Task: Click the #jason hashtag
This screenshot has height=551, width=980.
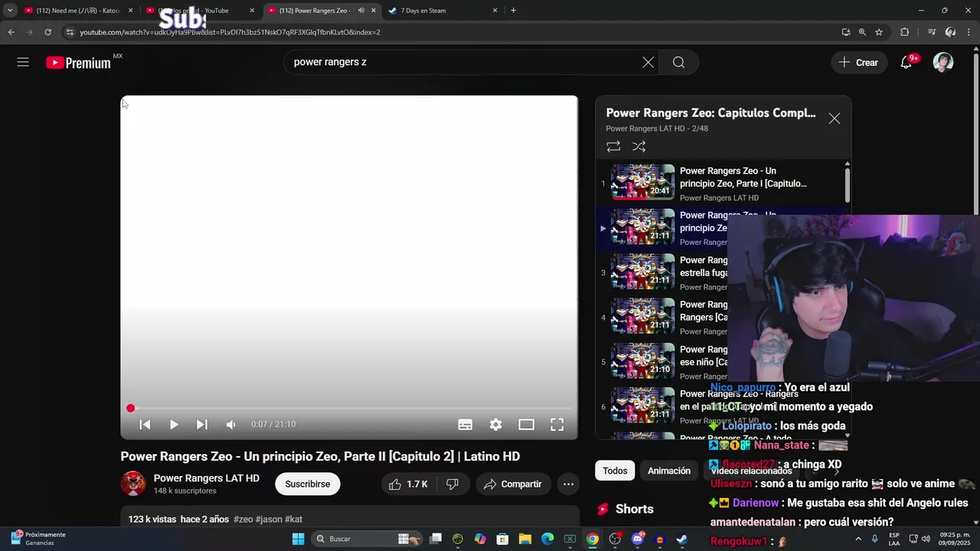Action: [268, 519]
